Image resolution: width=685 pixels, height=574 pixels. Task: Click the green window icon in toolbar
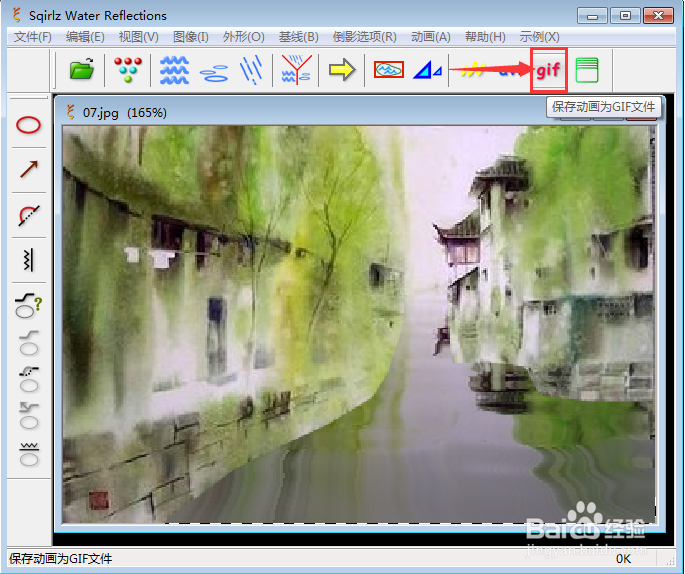point(587,70)
